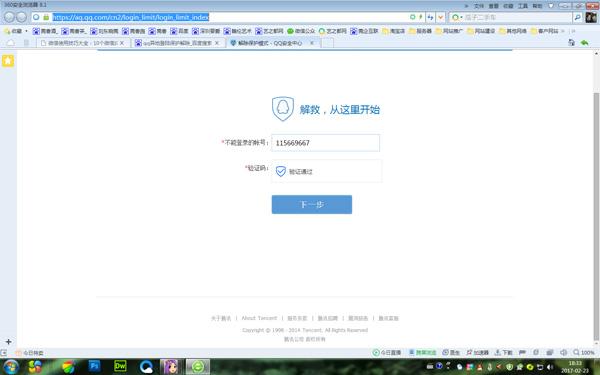This screenshot has width=600, height=375.
Task: Click the 收藏 star favorites button
Action: coord(14,31)
